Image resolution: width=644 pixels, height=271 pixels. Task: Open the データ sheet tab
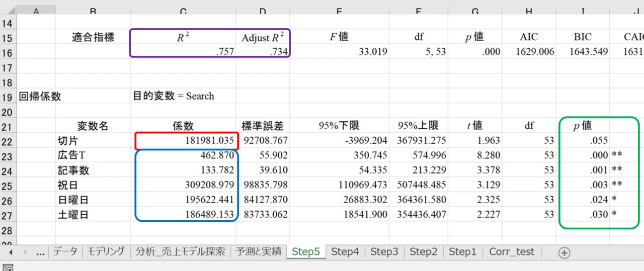point(65,252)
